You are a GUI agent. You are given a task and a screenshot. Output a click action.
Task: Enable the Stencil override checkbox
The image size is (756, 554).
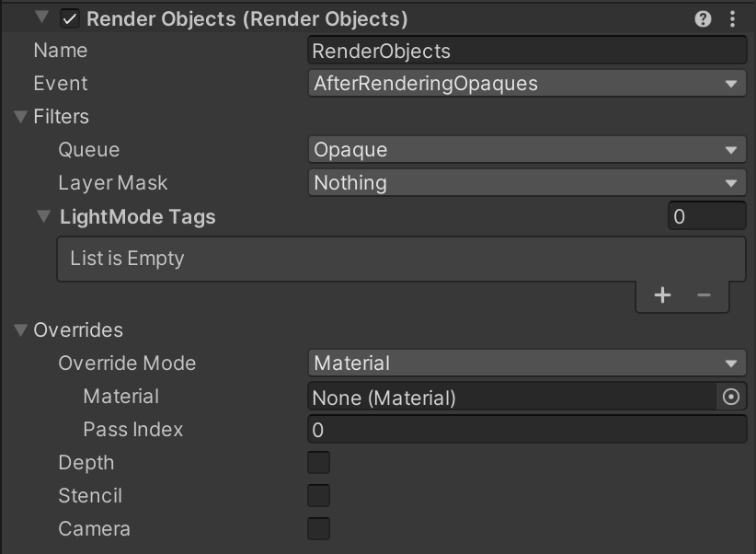click(x=319, y=496)
